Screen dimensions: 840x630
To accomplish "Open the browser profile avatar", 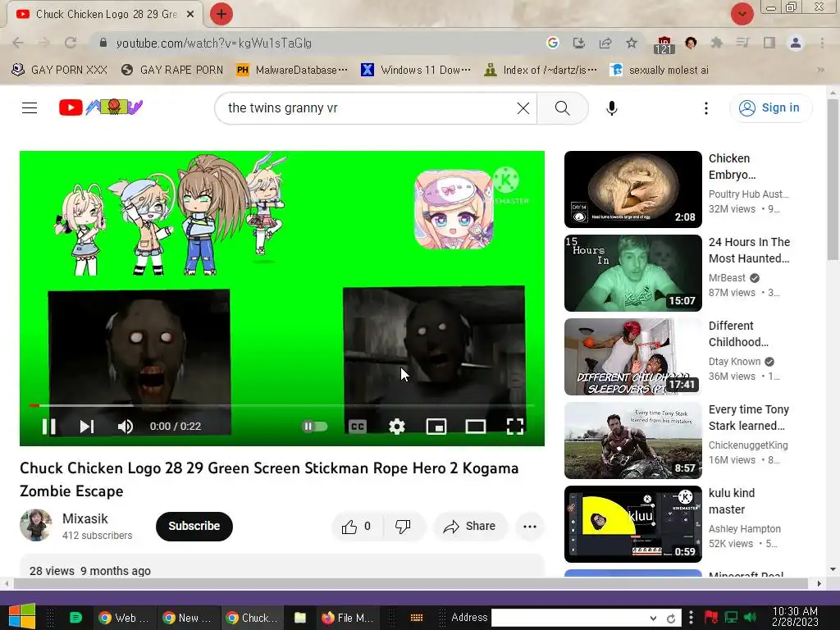I will [796, 43].
